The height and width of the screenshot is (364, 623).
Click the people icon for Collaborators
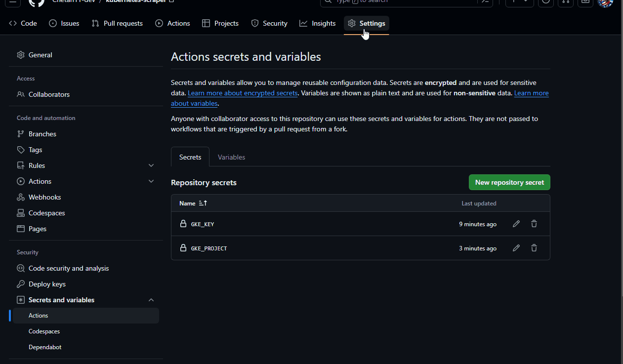click(21, 94)
